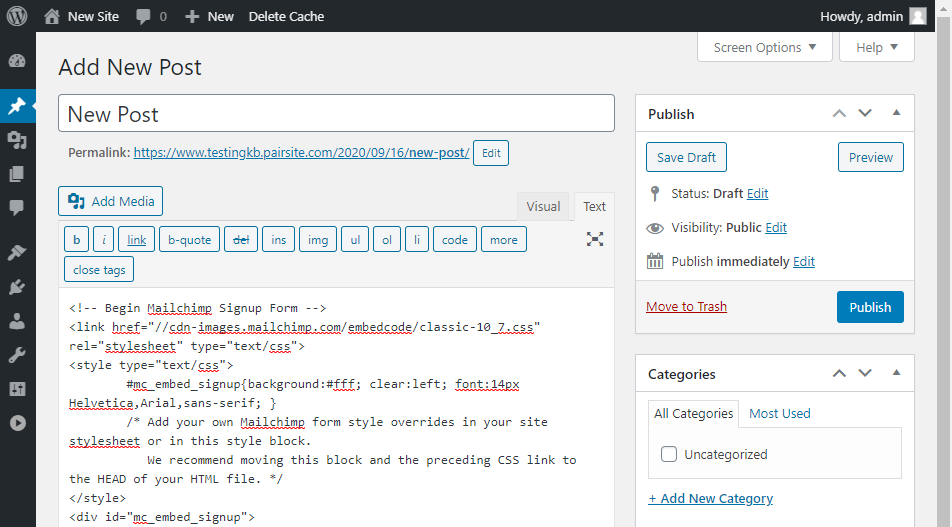The width and height of the screenshot is (952, 527).
Task: Open Settings sliders sidebar icon
Action: tap(17, 389)
